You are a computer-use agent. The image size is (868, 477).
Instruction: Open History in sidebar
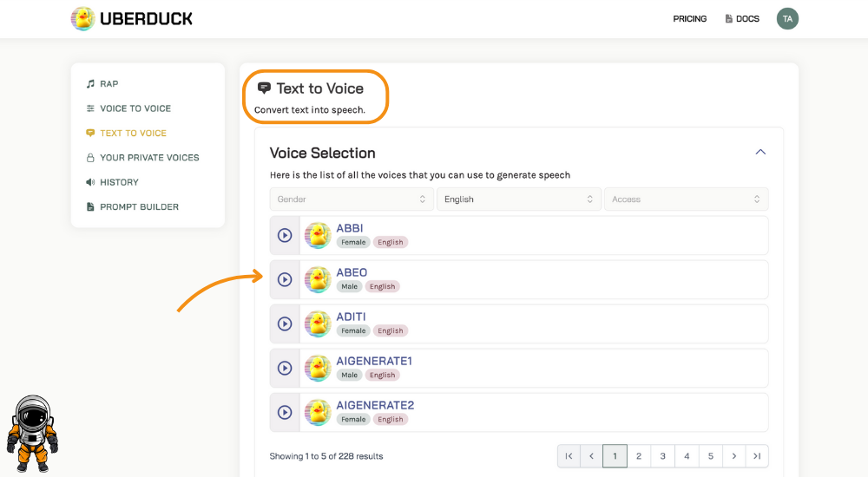(119, 182)
